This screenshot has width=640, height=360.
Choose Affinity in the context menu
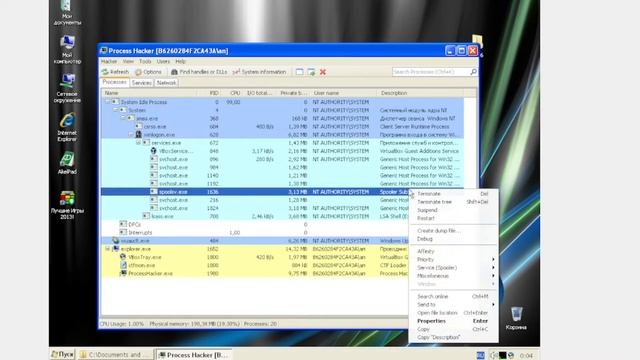(x=453, y=251)
